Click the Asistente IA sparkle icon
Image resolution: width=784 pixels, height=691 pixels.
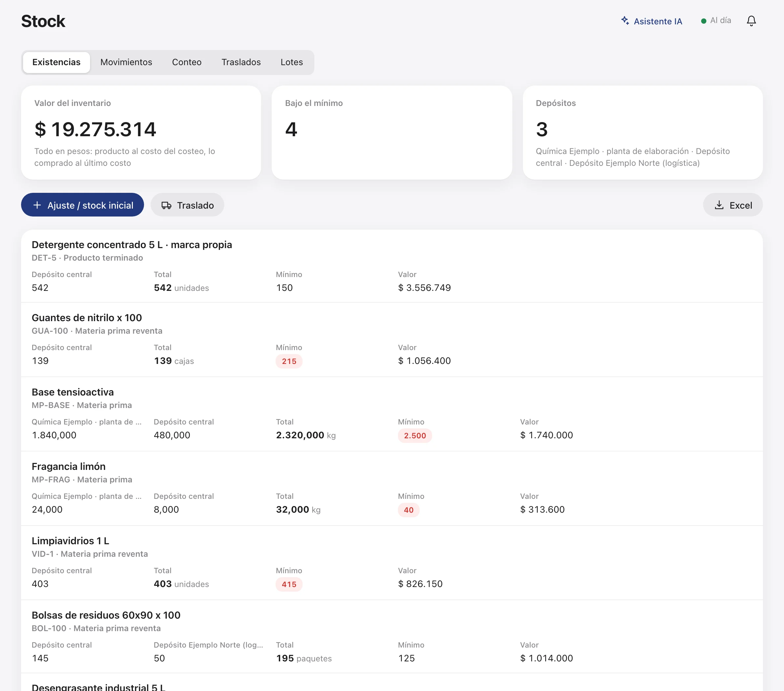click(625, 21)
